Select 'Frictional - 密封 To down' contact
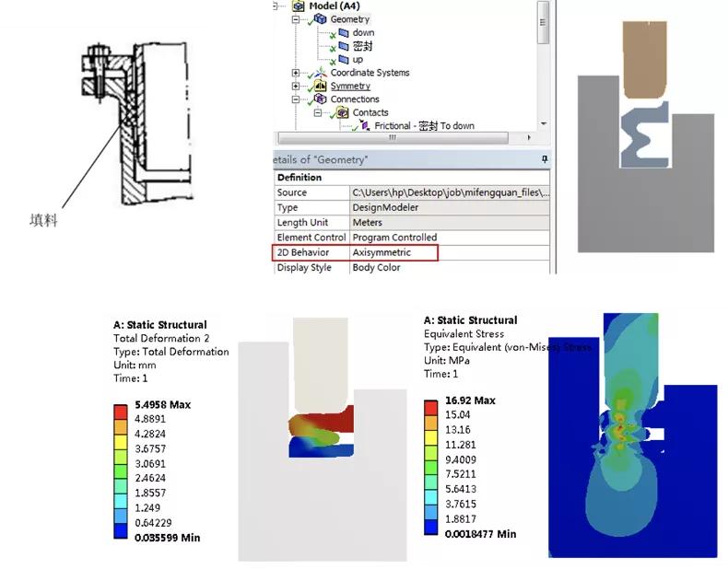This screenshot has height=569, width=728. (424, 125)
